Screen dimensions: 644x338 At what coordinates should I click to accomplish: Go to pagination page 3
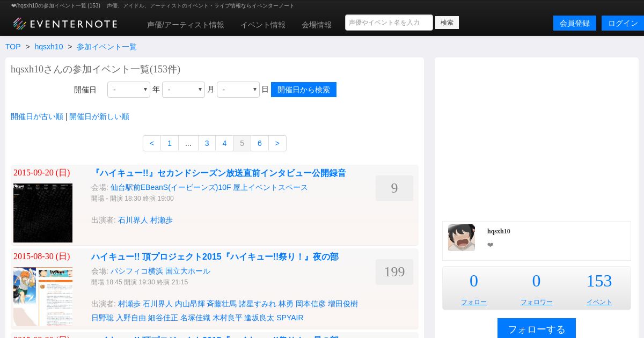207,143
